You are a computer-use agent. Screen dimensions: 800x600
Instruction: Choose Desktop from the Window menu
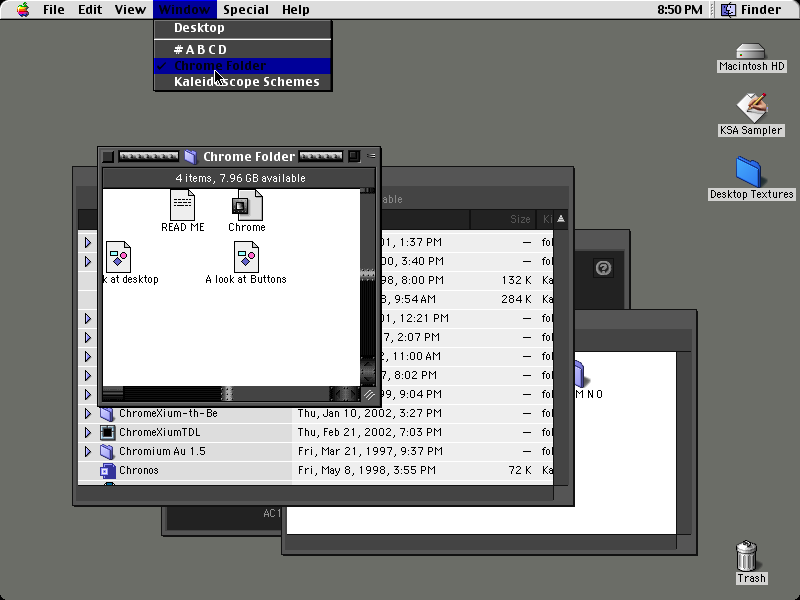click(x=243, y=28)
